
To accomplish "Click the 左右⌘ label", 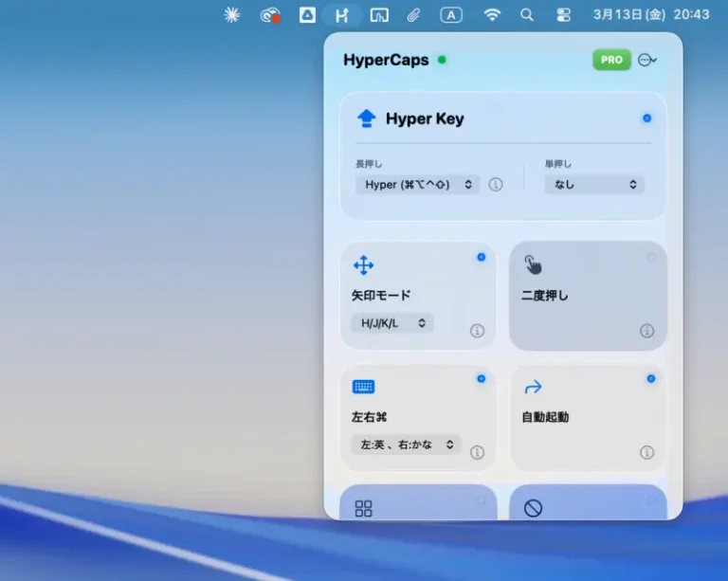I will click(x=369, y=417).
